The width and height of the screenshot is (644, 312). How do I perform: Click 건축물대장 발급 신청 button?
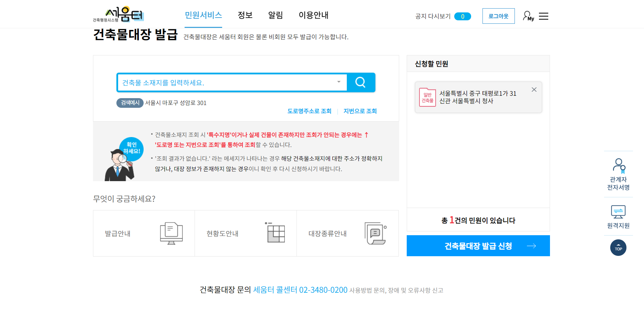[478, 246]
